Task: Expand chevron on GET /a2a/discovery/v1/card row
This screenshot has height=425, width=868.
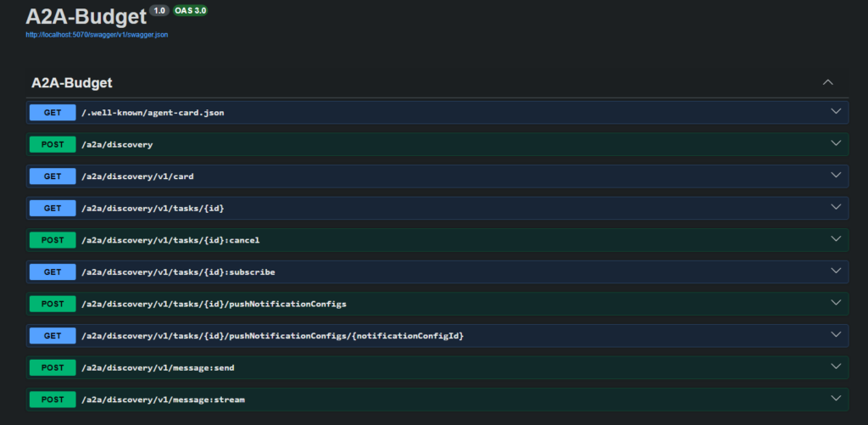Action: coord(836,176)
